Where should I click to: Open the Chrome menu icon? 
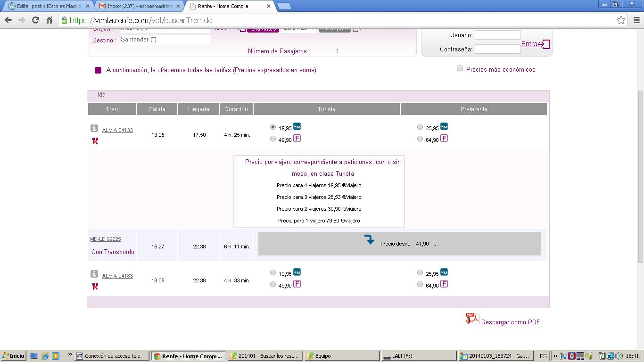tap(636, 20)
